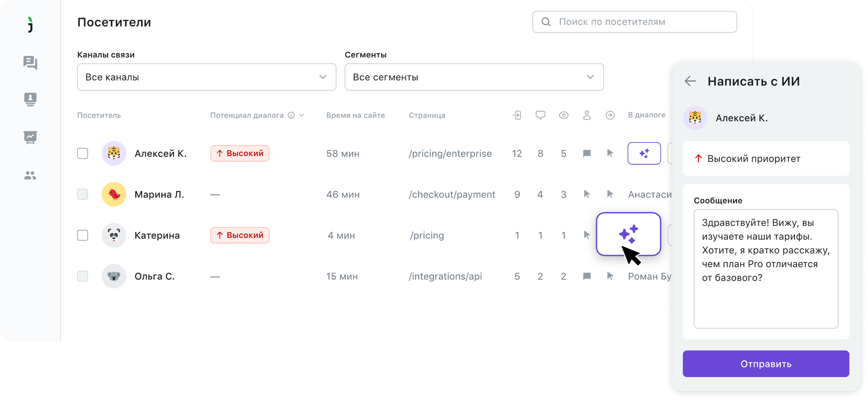Viewport: 868px width, 400px height.
Task: Tick the checkbox for Алексей К.
Action: coord(83,153)
